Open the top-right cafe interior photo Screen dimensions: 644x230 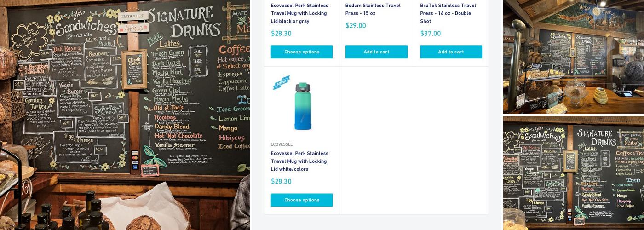[x=574, y=57]
